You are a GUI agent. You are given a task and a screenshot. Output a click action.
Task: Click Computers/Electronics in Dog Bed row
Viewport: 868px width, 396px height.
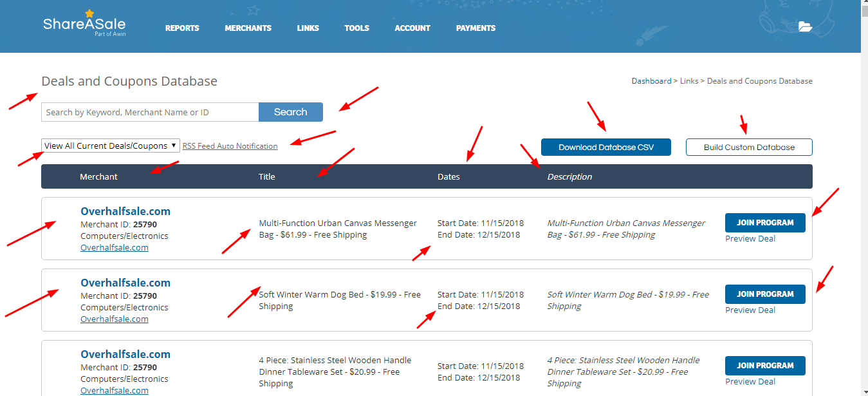coord(124,308)
